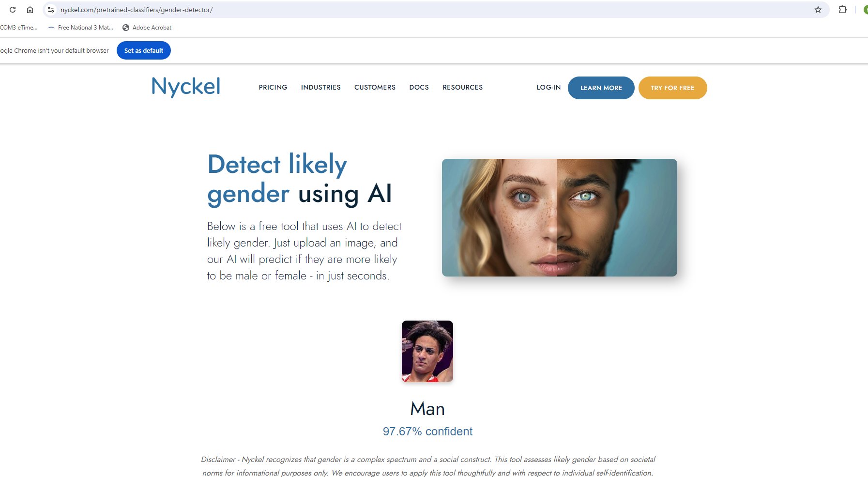Open the browser extensions puzzle icon
The width and height of the screenshot is (868, 477).
click(x=842, y=10)
